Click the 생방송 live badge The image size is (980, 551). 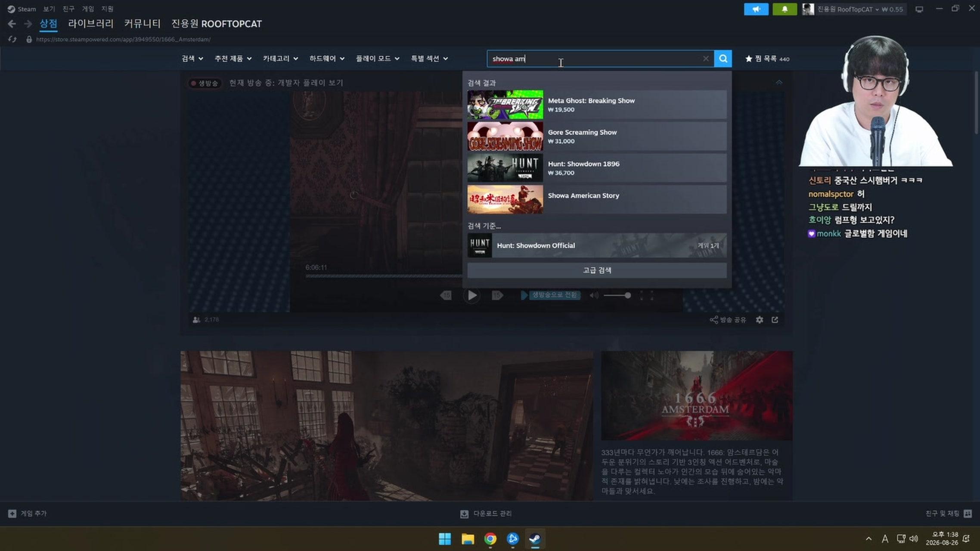pyautogui.click(x=205, y=83)
